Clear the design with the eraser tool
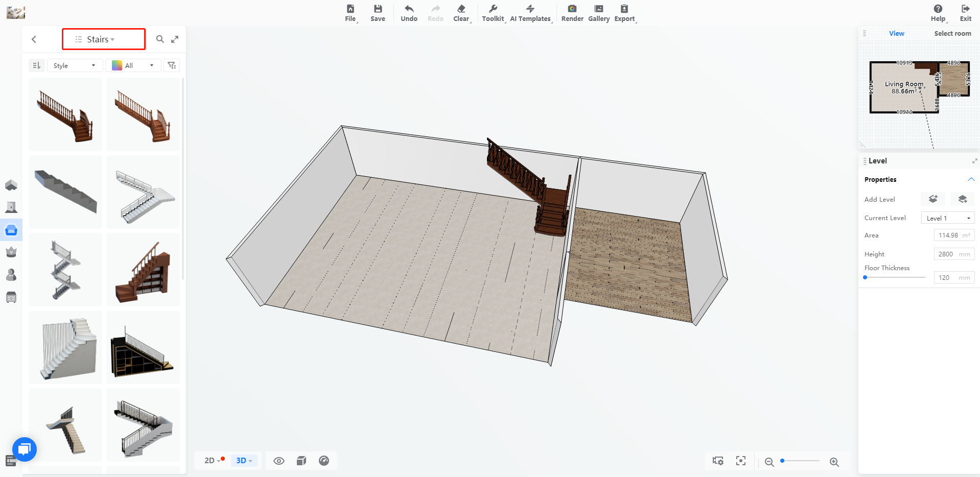Viewport: 980px width, 477px height. pos(461,13)
